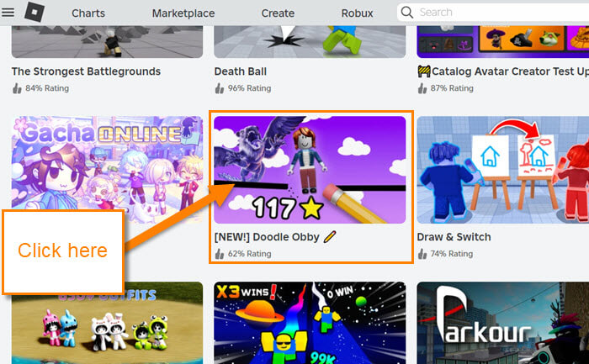
Task: Click the Draw & Switch title
Action: pyautogui.click(x=454, y=237)
